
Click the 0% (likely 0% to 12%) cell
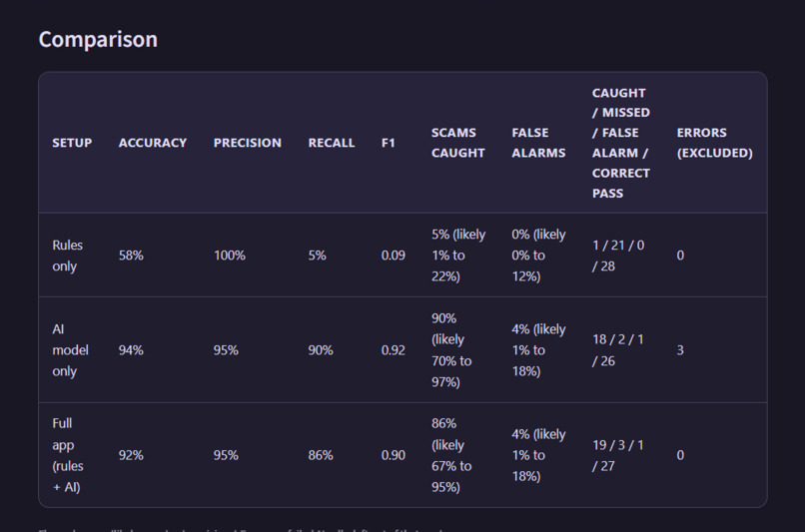pos(538,256)
